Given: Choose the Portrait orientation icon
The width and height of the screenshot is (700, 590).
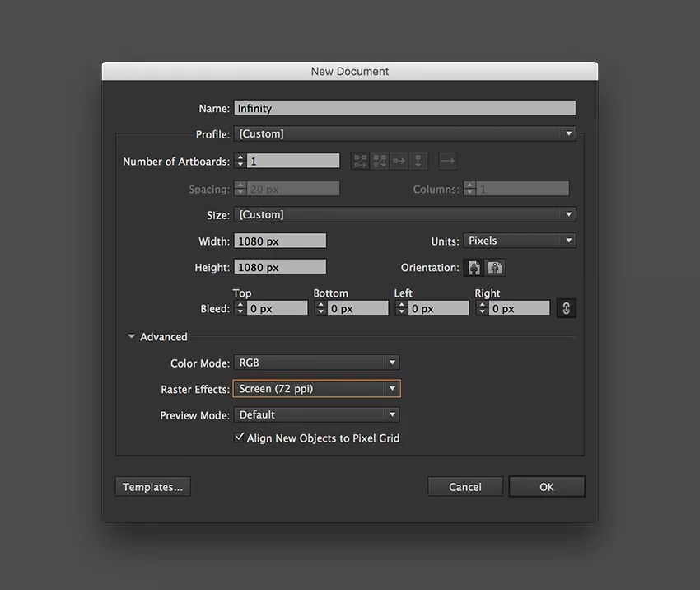Looking at the screenshot, I should pos(474,268).
